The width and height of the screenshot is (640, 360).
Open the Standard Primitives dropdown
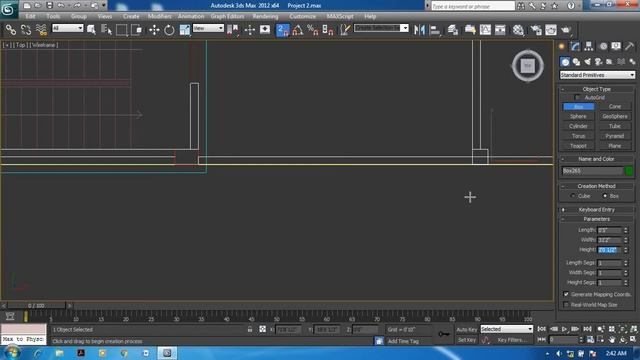(597, 75)
